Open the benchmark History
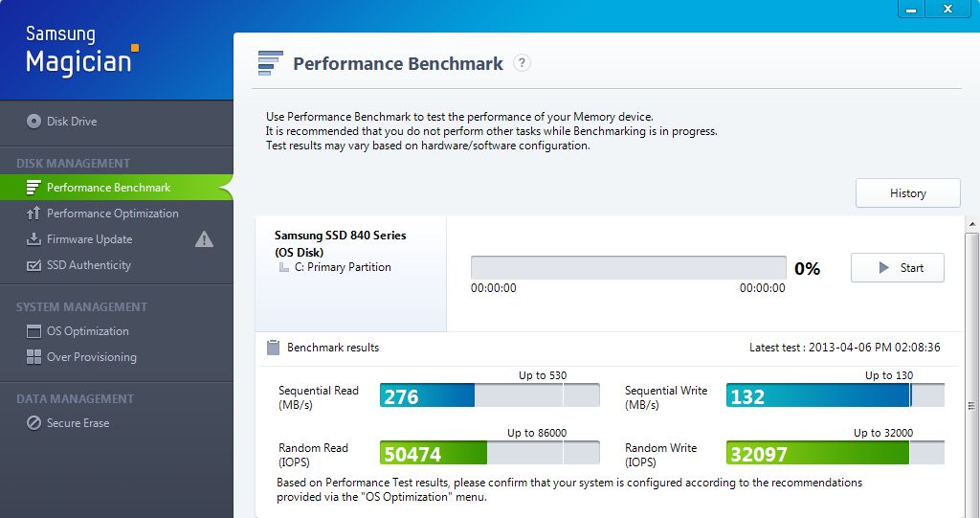 click(x=907, y=193)
